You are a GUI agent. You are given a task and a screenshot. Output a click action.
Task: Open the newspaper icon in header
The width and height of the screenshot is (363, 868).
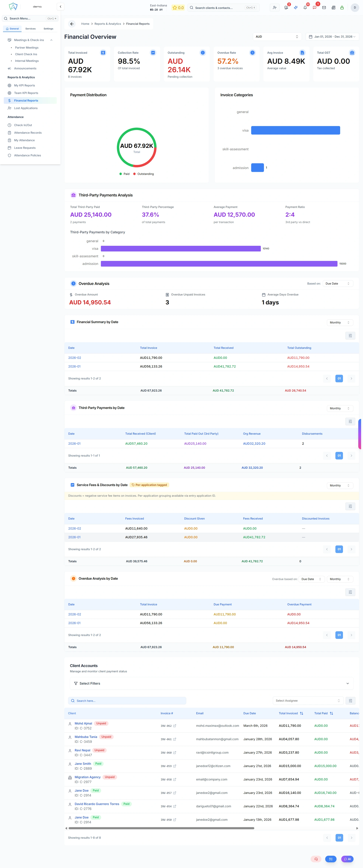[333, 7]
